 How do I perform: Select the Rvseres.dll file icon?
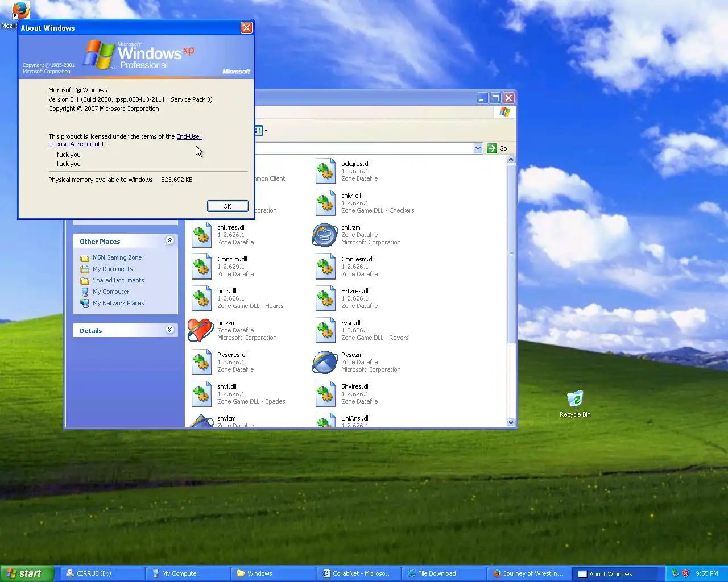click(201, 362)
